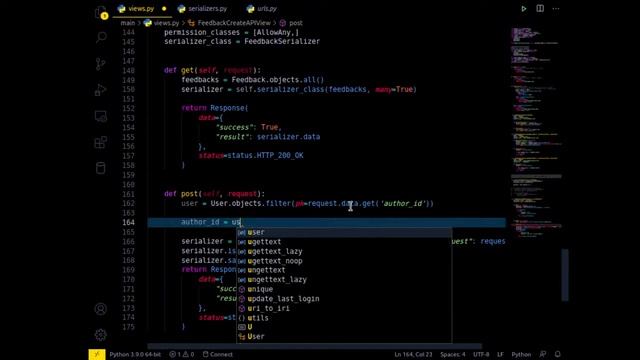Click 'FeedbackSerializer' on line 145

(x=282, y=42)
